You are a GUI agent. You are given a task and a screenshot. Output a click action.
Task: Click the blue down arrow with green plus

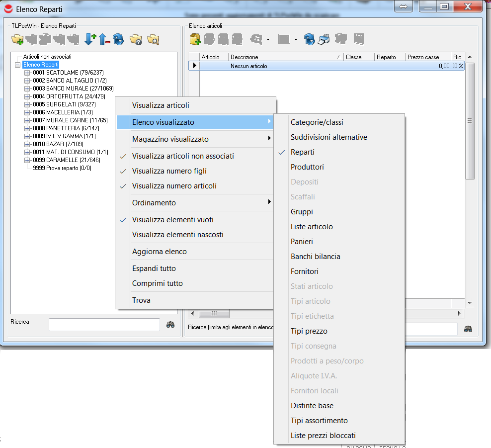90,39
